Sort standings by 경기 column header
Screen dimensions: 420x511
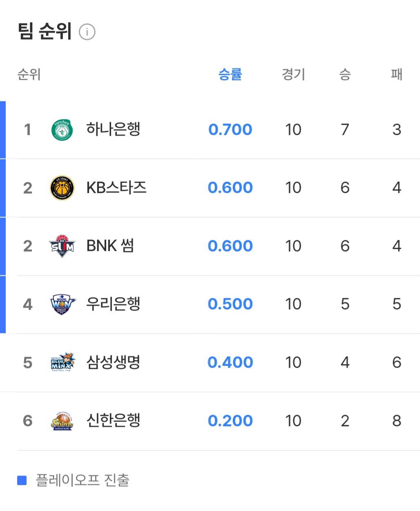point(293,74)
